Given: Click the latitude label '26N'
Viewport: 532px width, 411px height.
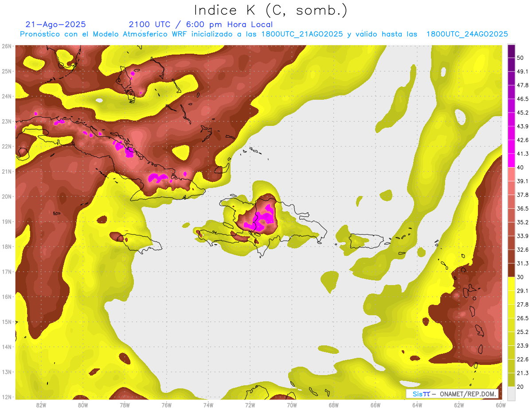Looking at the screenshot, I should click(7, 46).
